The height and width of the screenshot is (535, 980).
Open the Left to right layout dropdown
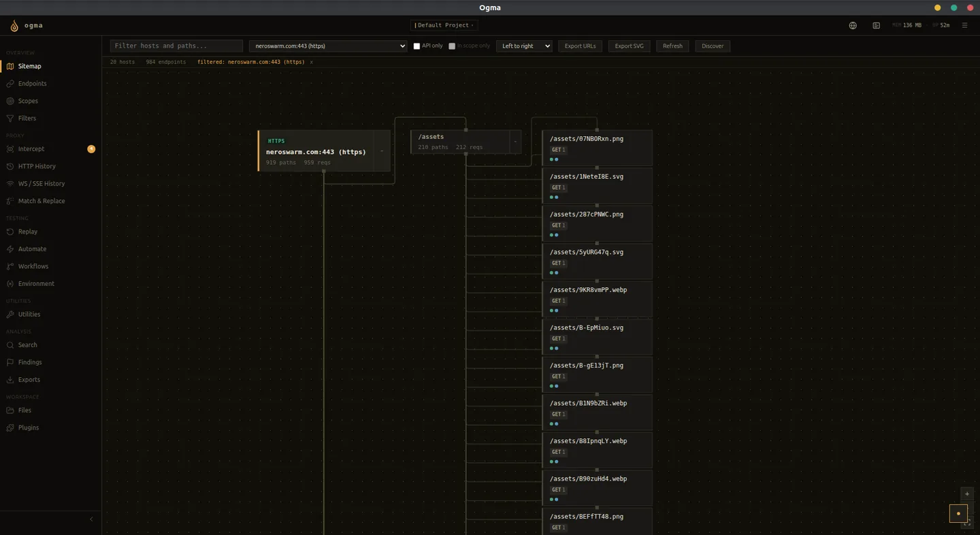click(x=524, y=46)
